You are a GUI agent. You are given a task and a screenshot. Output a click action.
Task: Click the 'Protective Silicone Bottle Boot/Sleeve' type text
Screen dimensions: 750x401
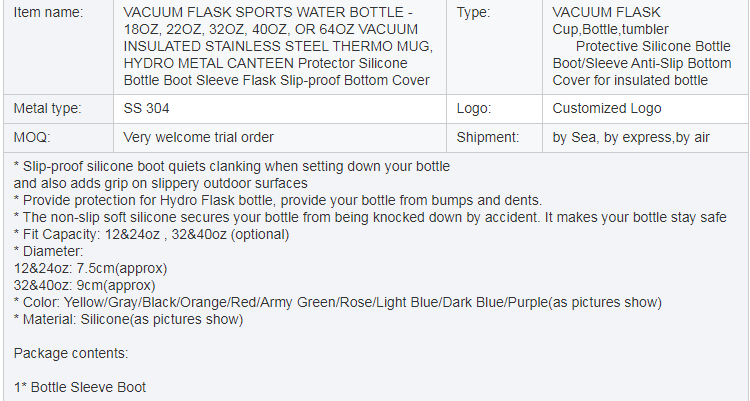pyautogui.click(x=642, y=55)
